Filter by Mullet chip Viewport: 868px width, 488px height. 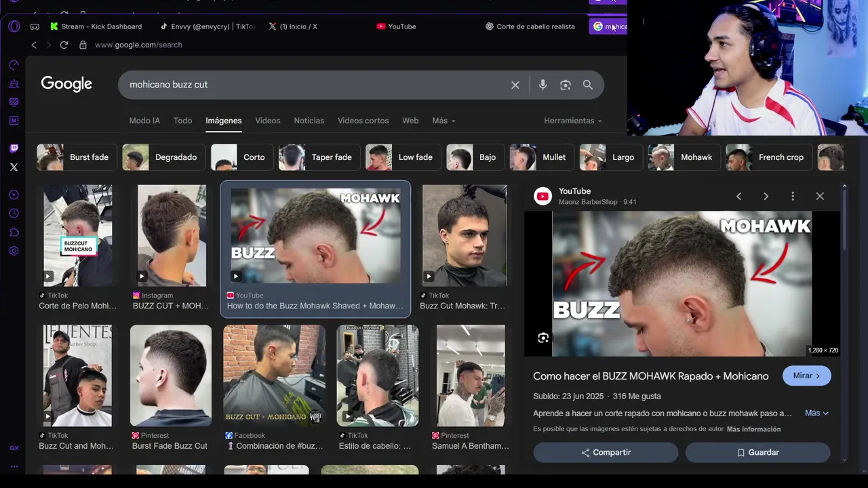point(540,157)
